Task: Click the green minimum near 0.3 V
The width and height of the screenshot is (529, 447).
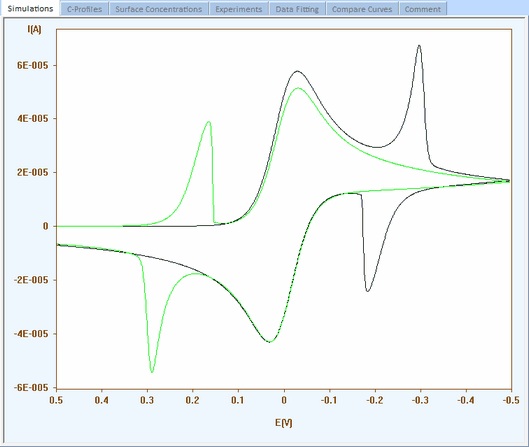Action: [152, 372]
